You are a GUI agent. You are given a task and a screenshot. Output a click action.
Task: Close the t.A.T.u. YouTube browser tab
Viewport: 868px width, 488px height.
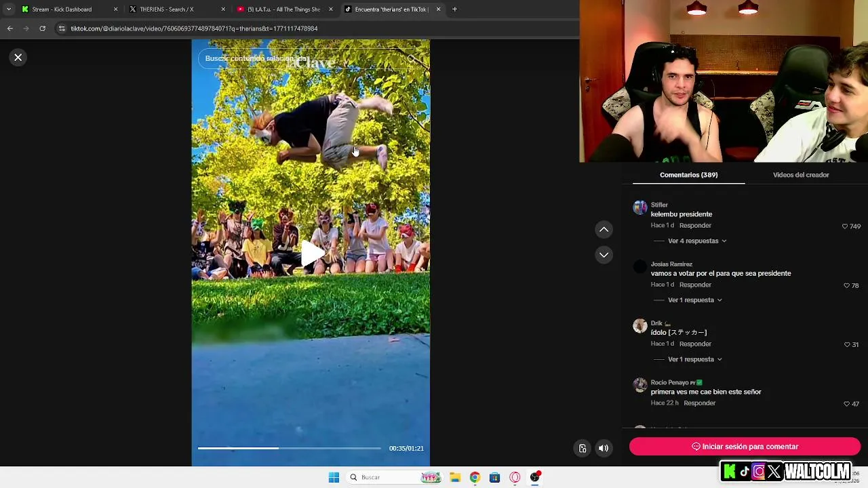point(331,9)
